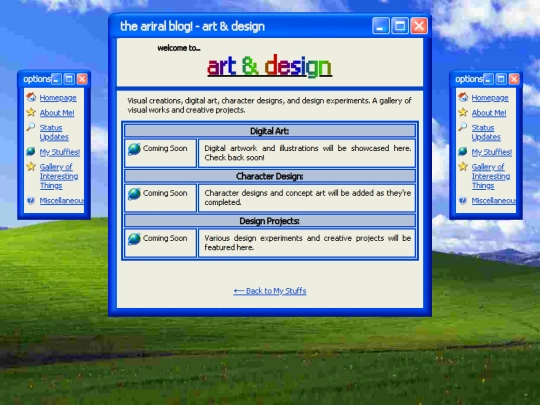Open Status Updates link in right options window
This screenshot has height=405, width=540.
pos(486,132)
